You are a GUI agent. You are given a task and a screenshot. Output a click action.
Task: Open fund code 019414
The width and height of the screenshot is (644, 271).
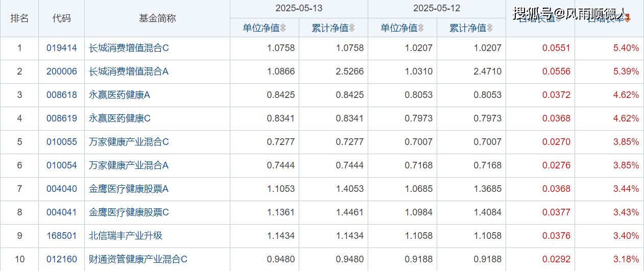(61, 48)
